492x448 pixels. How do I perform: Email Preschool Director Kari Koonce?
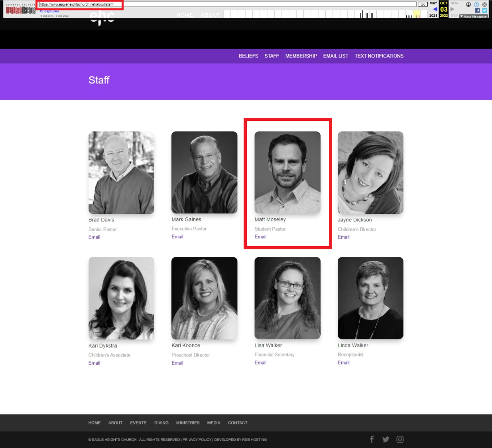click(177, 363)
